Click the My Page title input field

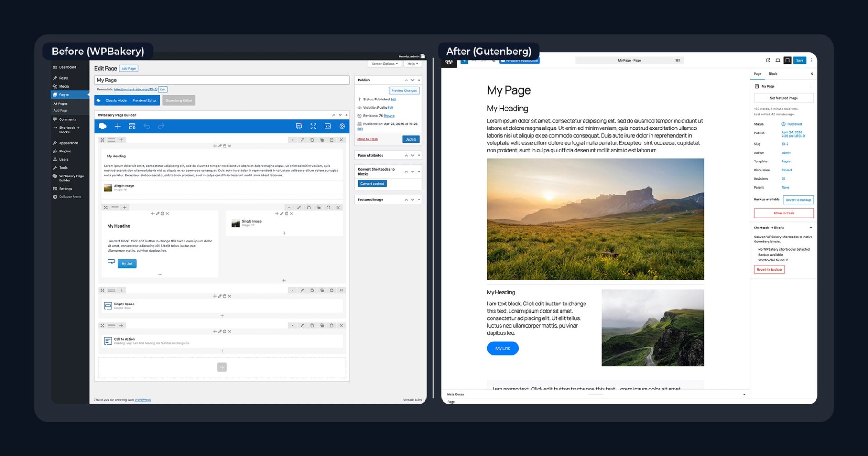[x=222, y=80]
